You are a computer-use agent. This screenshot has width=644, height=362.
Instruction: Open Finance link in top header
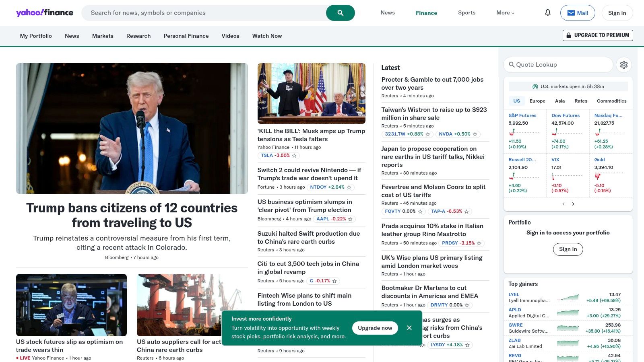[426, 13]
